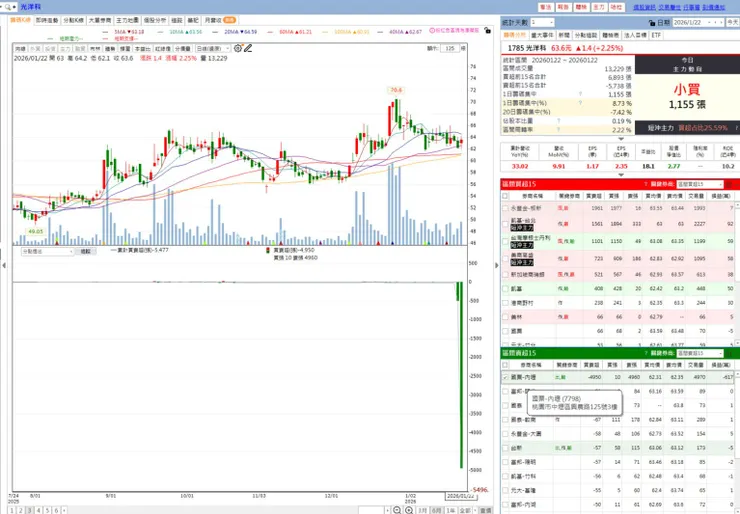The height and width of the screenshot is (514, 740).
Task: Click the next-date arrow in date field
Action: click(x=721, y=23)
